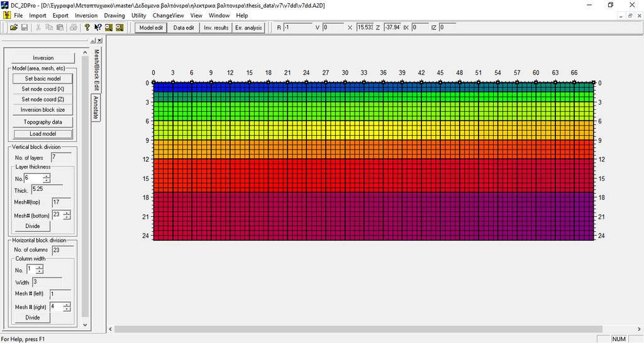Increase the column No. spinner value

[40, 268]
